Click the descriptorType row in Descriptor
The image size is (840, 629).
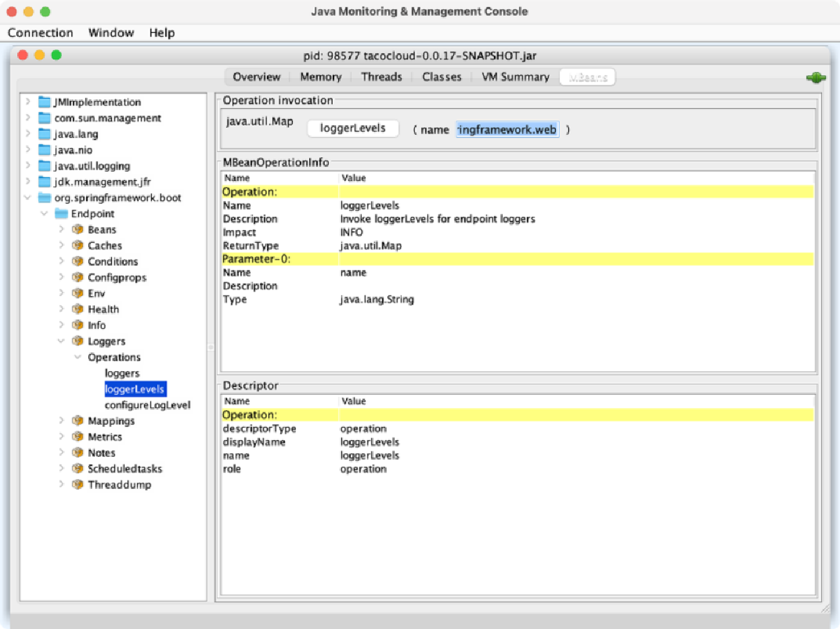tap(518, 428)
